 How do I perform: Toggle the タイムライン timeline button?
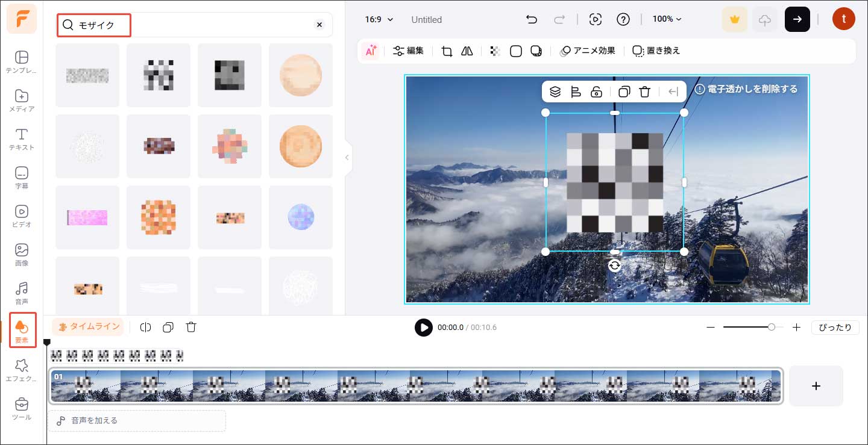88,327
